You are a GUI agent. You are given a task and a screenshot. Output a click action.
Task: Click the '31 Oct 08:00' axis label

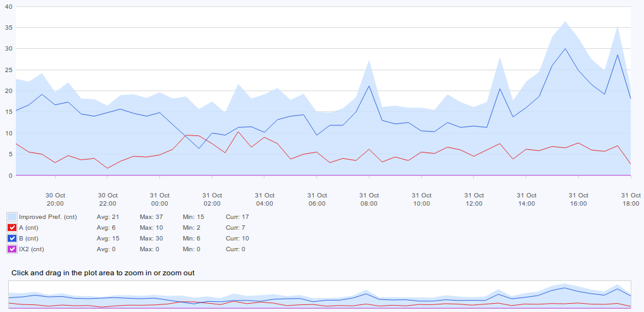369,199
